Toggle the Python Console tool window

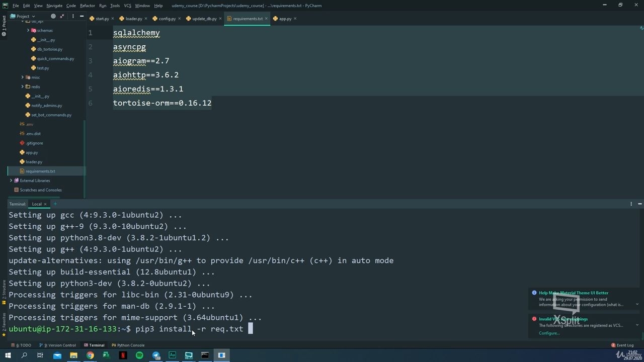click(x=128, y=345)
